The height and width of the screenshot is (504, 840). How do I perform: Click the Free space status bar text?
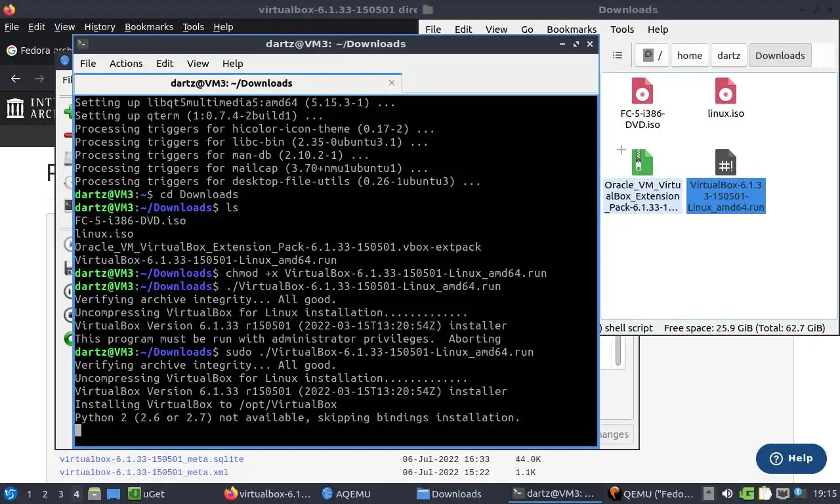pos(744,328)
